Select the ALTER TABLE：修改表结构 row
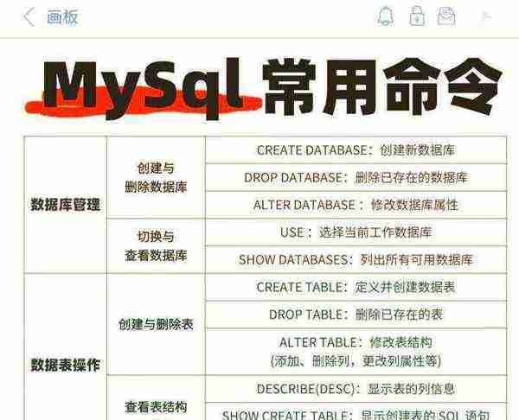 tap(356, 352)
